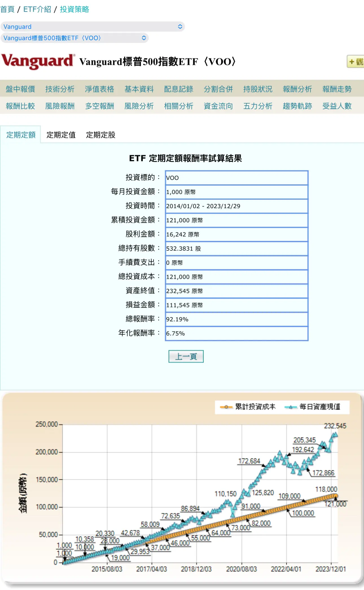Open the 基本資料 menu item
The width and height of the screenshot is (364, 590).
[139, 89]
